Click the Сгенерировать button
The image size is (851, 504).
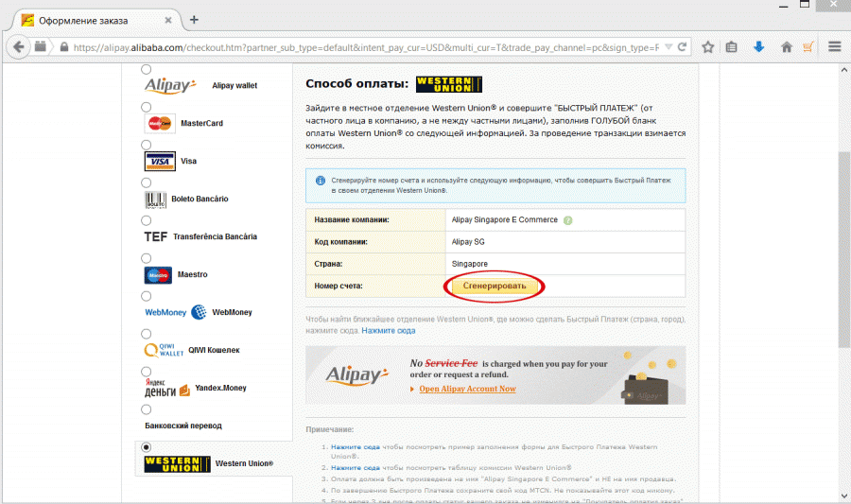[495, 286]
